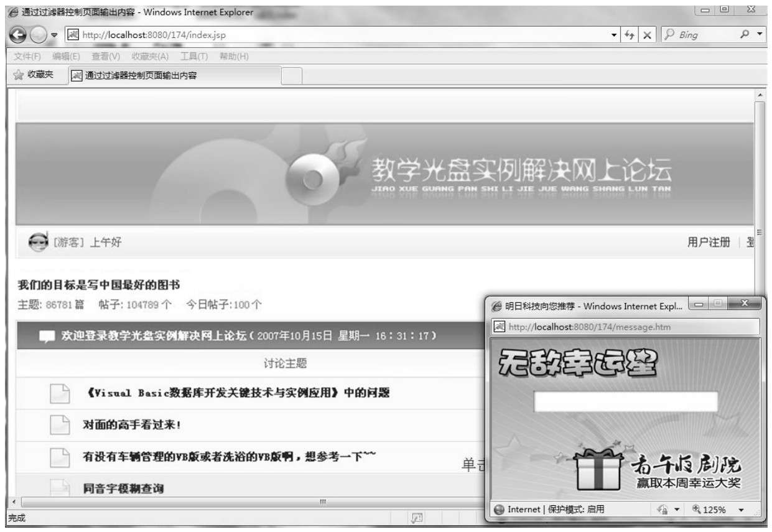Click the 125% zoom level button in popup
Viewport: 772px width, 532px height.
coord(709,510)
